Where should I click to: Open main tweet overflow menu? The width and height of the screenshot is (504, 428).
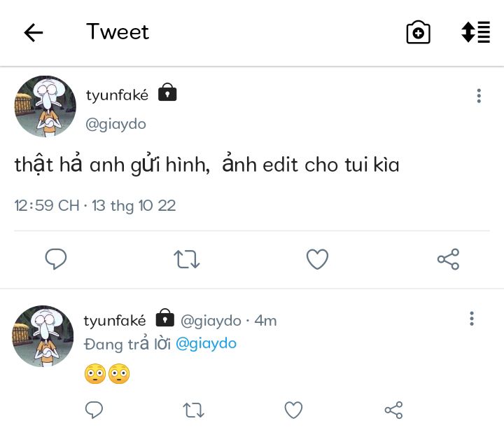click(479, 96)
